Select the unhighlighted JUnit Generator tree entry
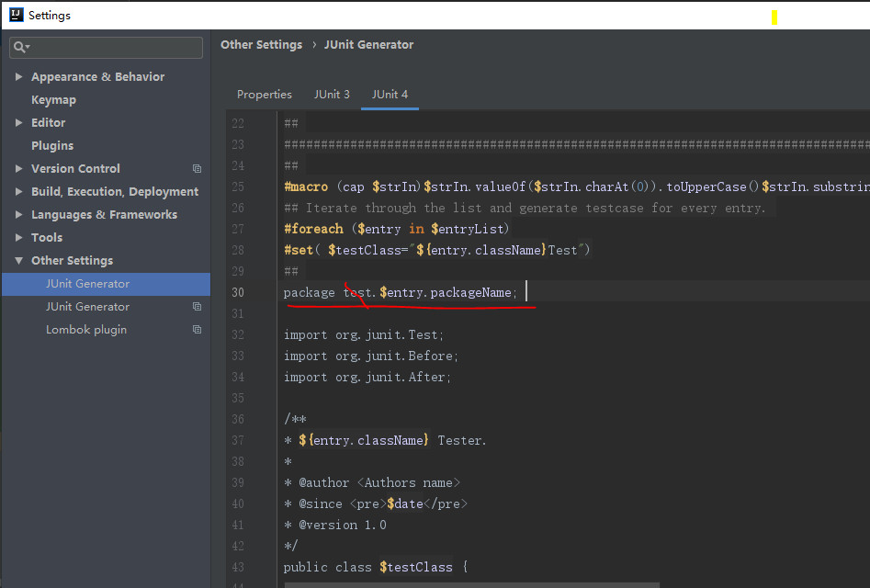The height and width of the screenshot is (588, 870). pos(87,307)
